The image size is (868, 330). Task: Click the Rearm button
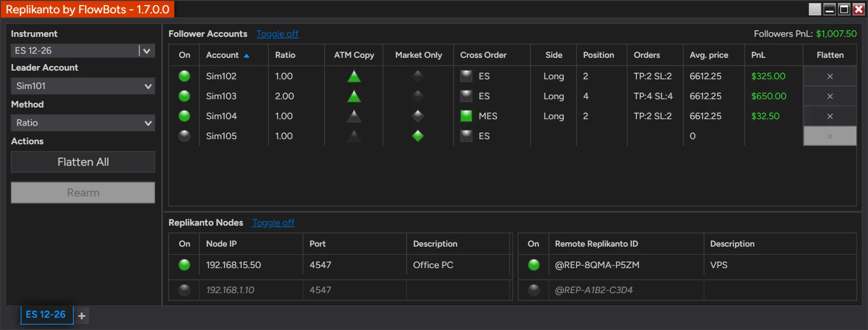[83, 193]
